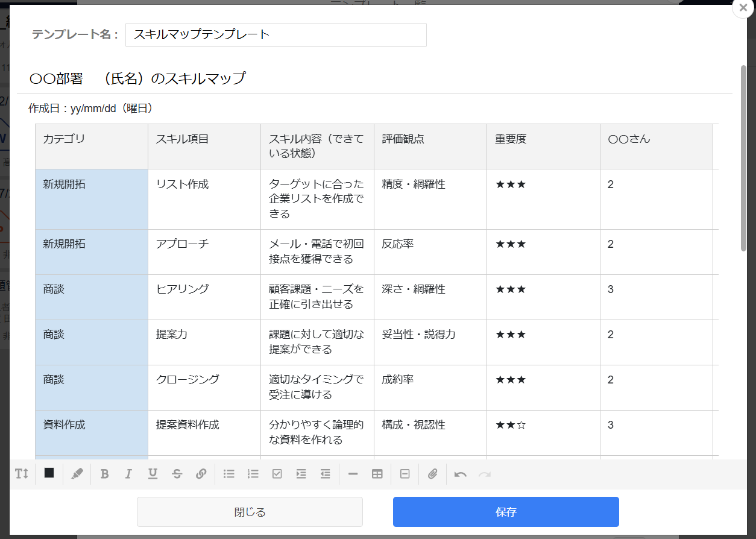Close the template dialog with X

point(743,8)
